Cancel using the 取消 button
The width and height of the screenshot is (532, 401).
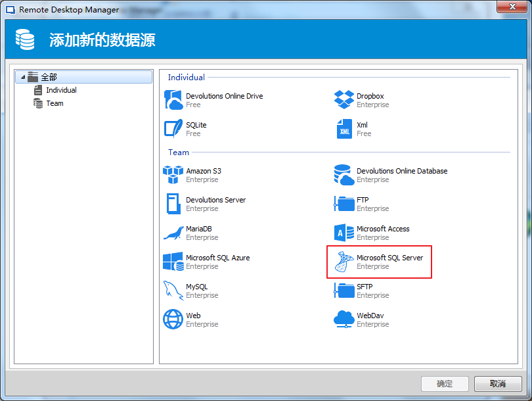[x=498, y=384]
